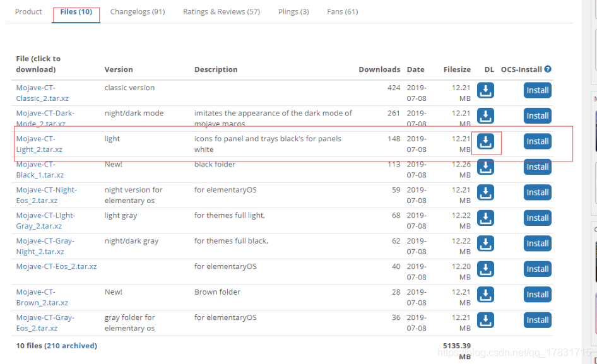Open Mojave-CT-Classic_2.tar.xz file link
Viewport: 597px width, 364px height.
tap(42, 93)
